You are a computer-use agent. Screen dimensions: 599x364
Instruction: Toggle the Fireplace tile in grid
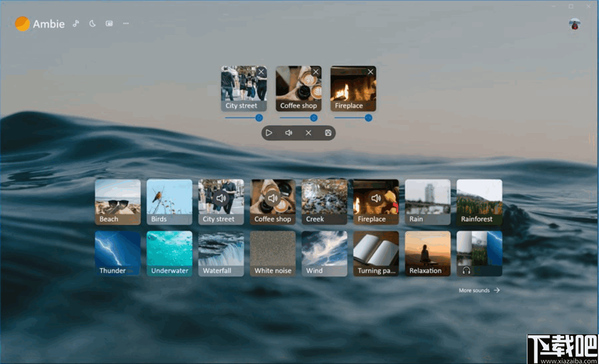click(x=376, y=202)
